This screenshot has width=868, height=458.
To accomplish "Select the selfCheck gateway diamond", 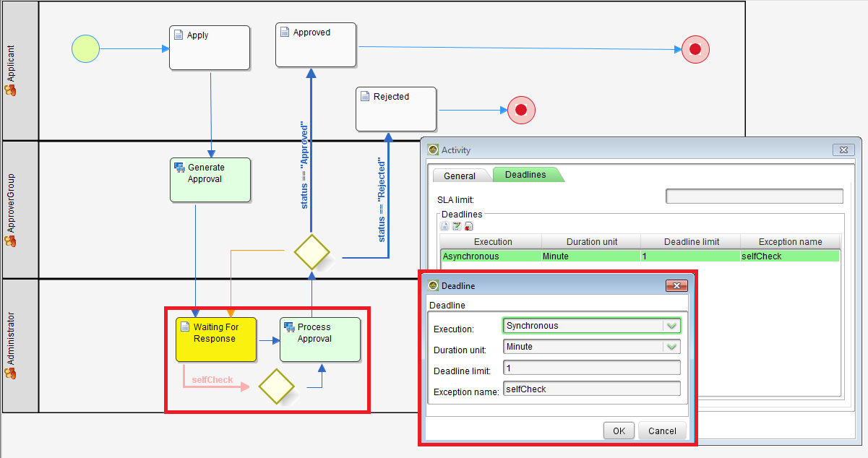I will [275, 386].
